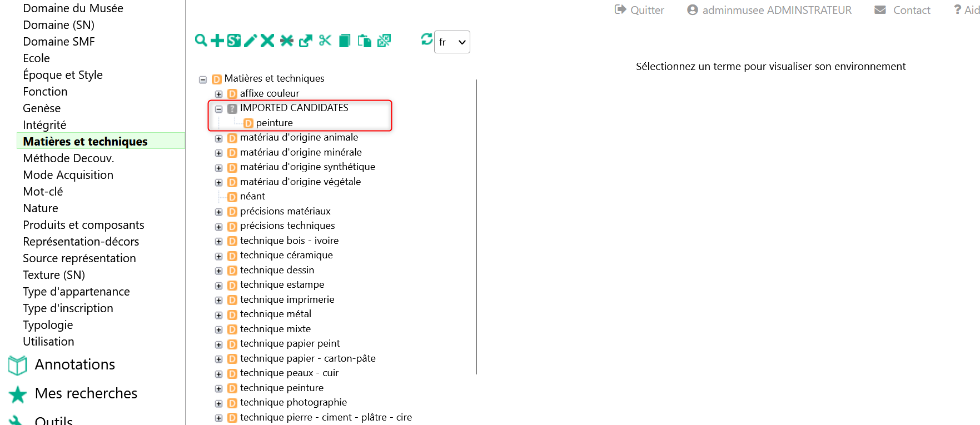
Task: Click the question-mark icon of IMPORTED CANDIDATES
Action: (x=232, y=108)
